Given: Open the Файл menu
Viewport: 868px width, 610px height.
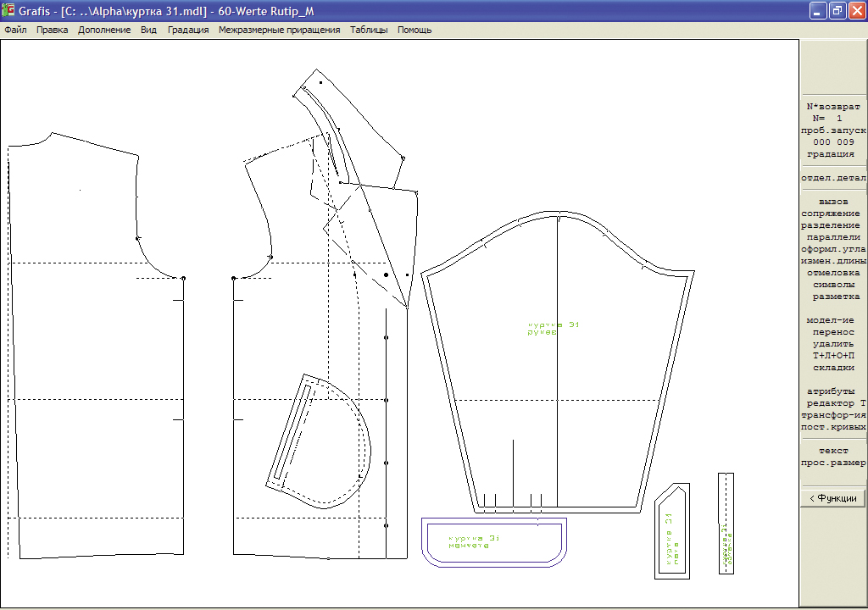Looking at the screenshot, I should 15,30.
